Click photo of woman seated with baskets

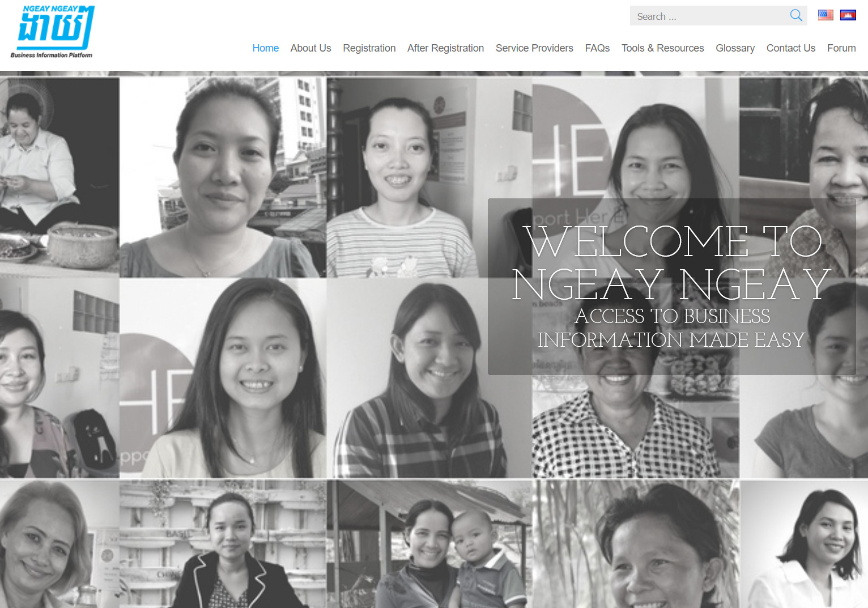59,177
